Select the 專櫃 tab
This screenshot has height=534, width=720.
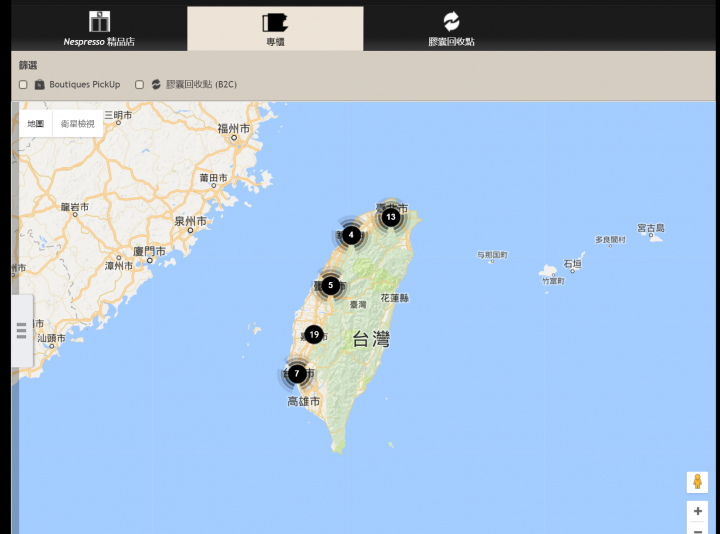click(x=275, y=28)
